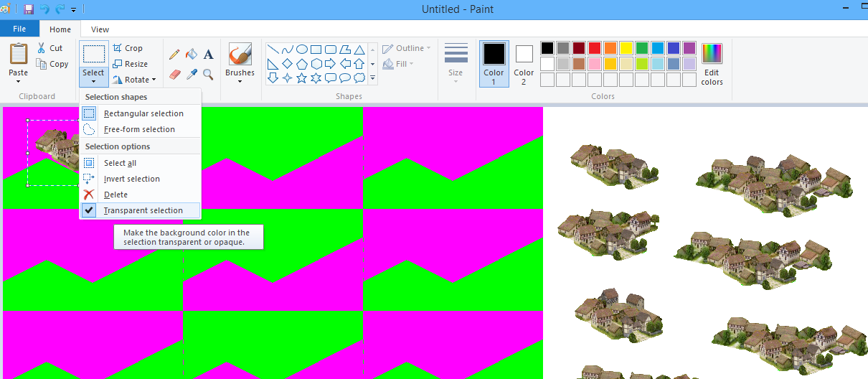Pick the yellow color swatch

pyautogui.click(x=626, y=48)
